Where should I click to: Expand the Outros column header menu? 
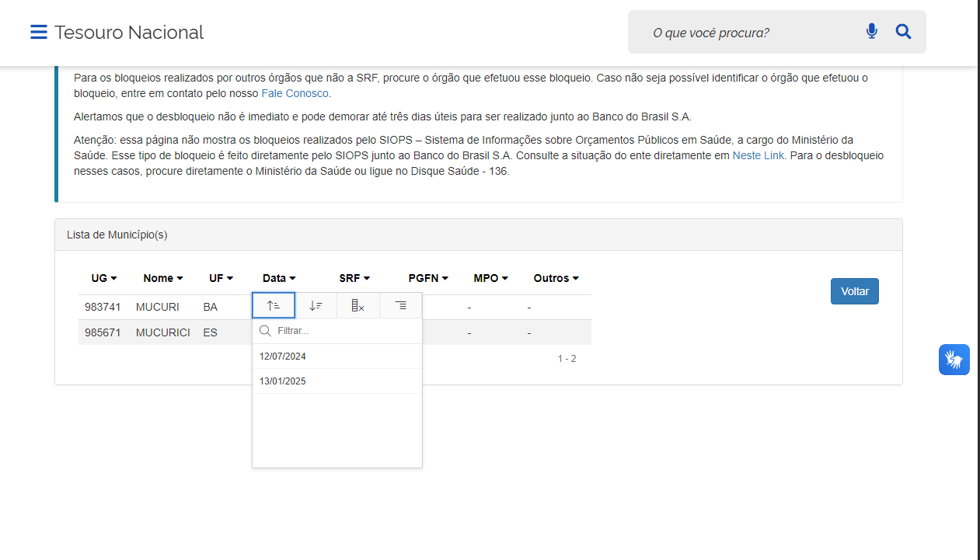pos(556,278)
